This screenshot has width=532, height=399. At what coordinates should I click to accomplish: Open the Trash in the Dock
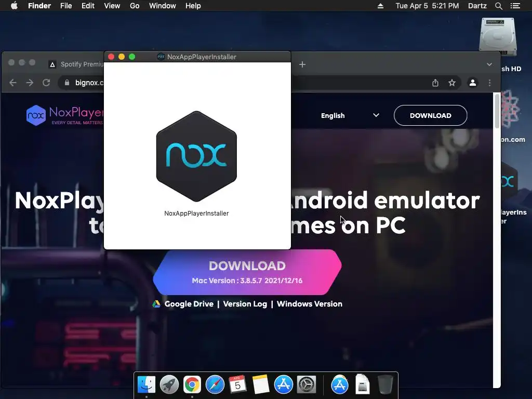click(x=385, y=385)
